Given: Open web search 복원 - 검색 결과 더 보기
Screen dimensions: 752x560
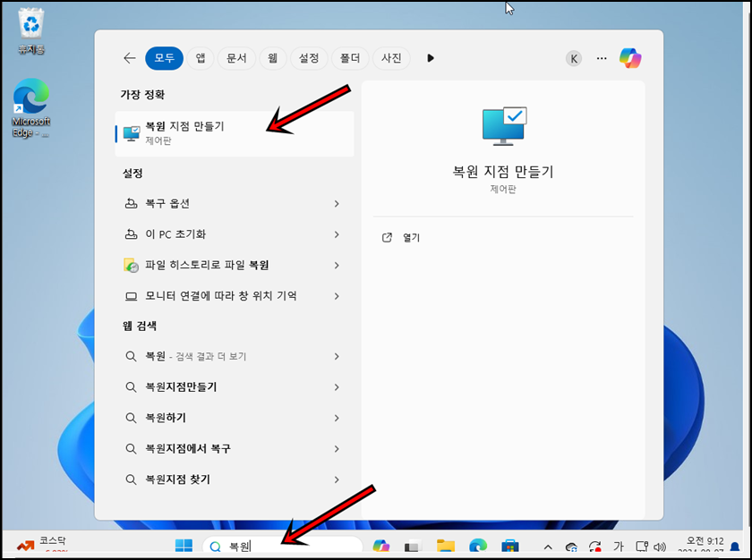Looking at the screenshot, I should point(235,356).
